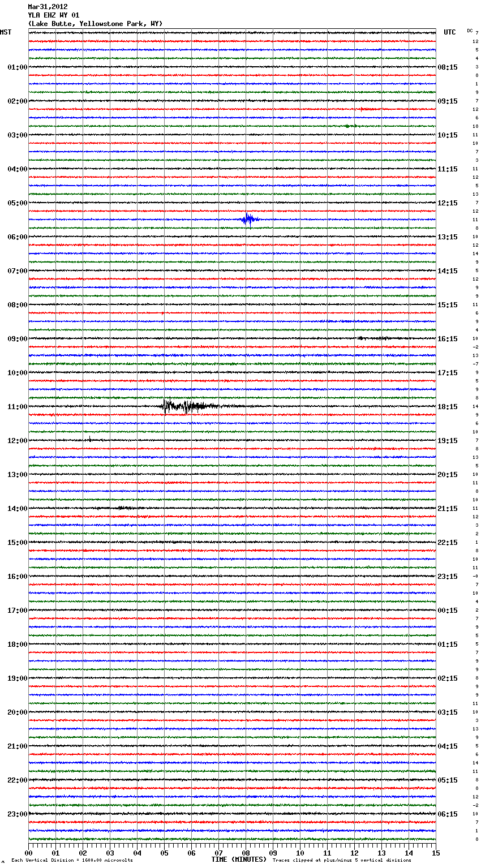Image resolution: width=481 pixels, height=868 pixels.
Task: Click the 12:15 UTC time label
Action: pyautogui.click(x=448, y=203)
